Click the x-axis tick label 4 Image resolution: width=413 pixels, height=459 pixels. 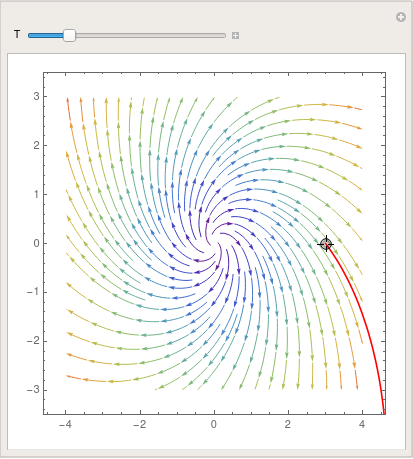pyautogui.click(x=362, y=424)
